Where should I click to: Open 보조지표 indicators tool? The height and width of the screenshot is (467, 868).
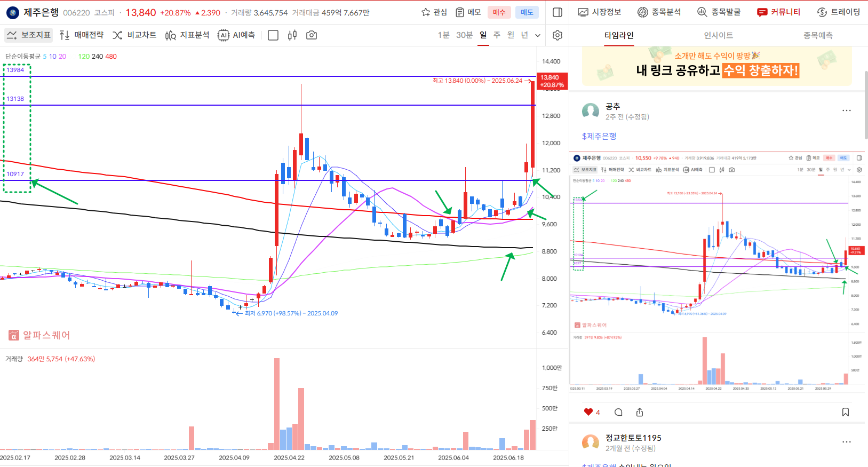[29, 35]
